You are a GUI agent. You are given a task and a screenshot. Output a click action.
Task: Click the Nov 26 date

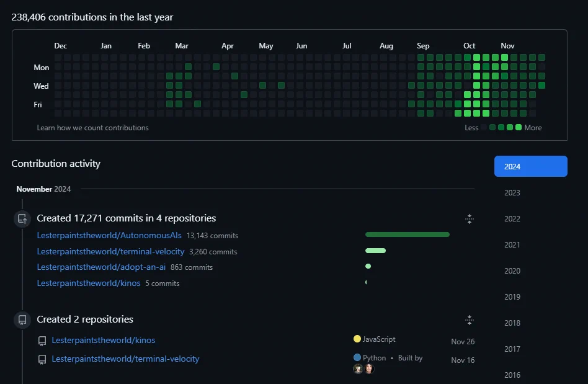pyautogui.click(x=463, y=342)
